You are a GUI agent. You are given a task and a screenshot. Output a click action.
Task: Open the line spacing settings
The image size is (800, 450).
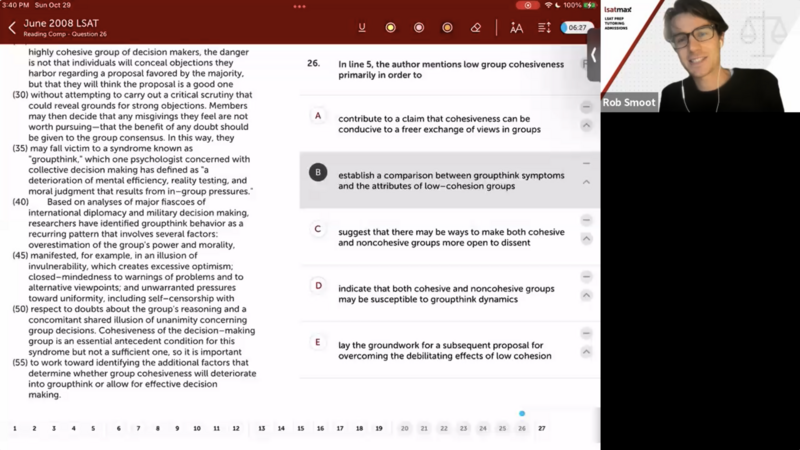[544, 28]
